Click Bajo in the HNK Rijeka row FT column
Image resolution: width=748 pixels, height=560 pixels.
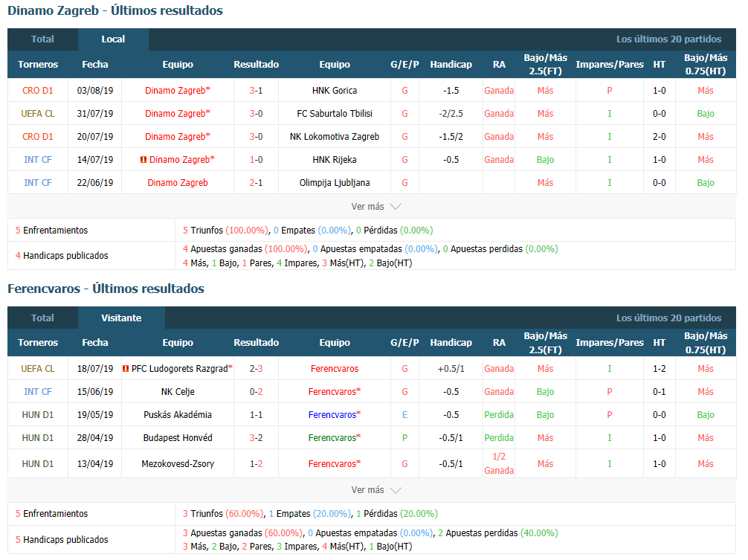(x=545, y=160)
